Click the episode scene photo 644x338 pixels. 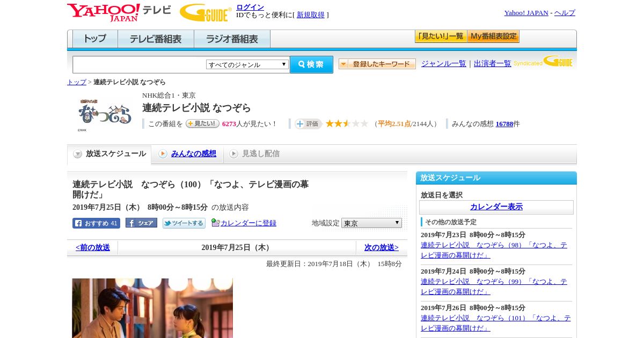point(152,308)
